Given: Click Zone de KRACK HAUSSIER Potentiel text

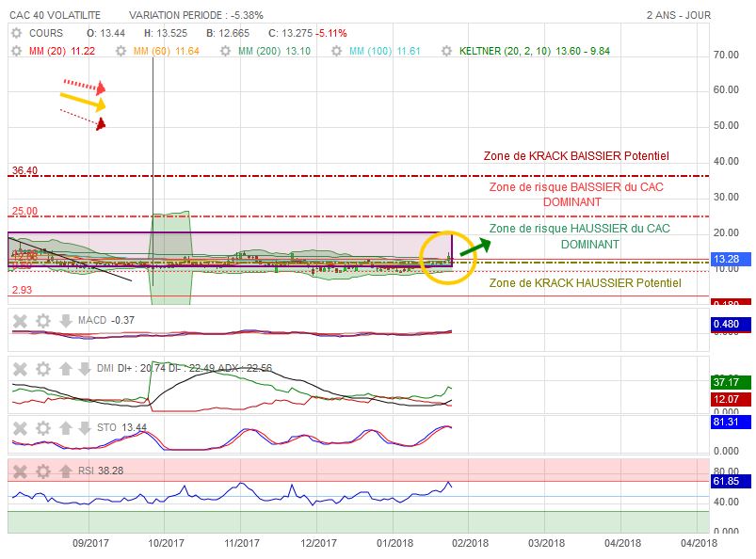Looking at the screenshot, I should (585, 283).
